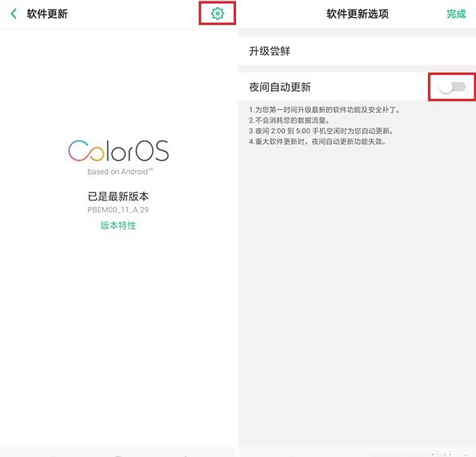Open the 升级尝鲜 option
Screen dimensions: 476x457
click(x=357, y=50)
